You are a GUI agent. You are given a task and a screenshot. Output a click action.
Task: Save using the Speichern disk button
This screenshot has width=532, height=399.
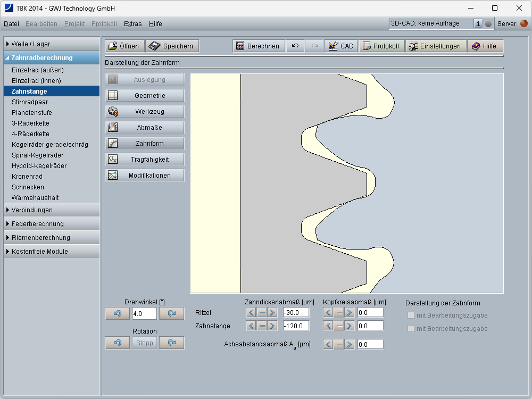[x=172, y=46]
